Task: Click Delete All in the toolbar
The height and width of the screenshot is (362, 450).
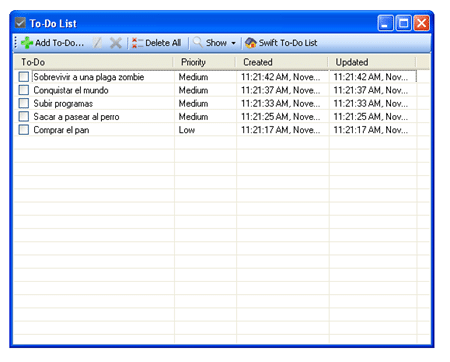Action: (x=156, y=43)
